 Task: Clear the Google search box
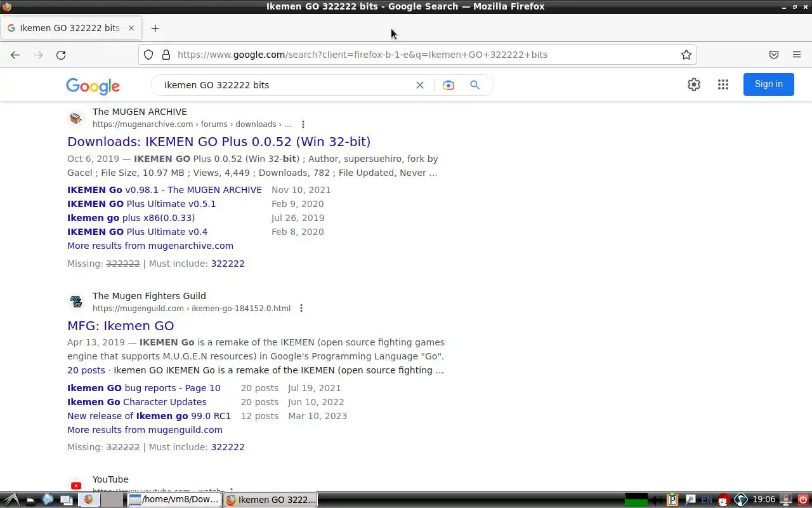[x=420, y=85]
